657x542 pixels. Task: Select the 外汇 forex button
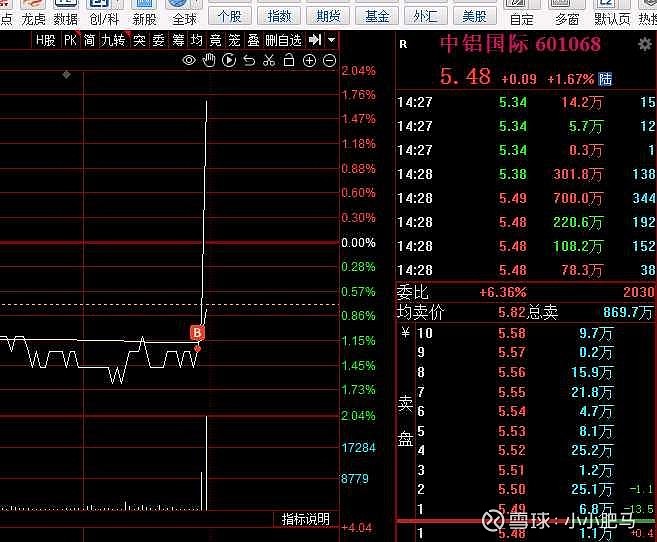[426, 17]
